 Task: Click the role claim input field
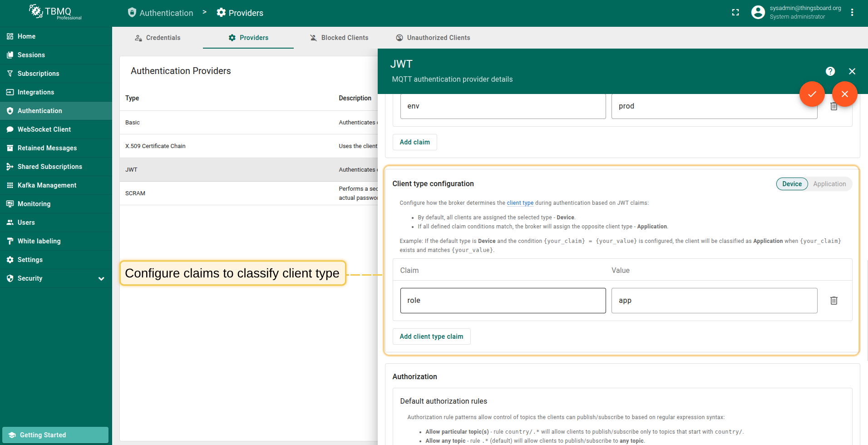point(503,301)
